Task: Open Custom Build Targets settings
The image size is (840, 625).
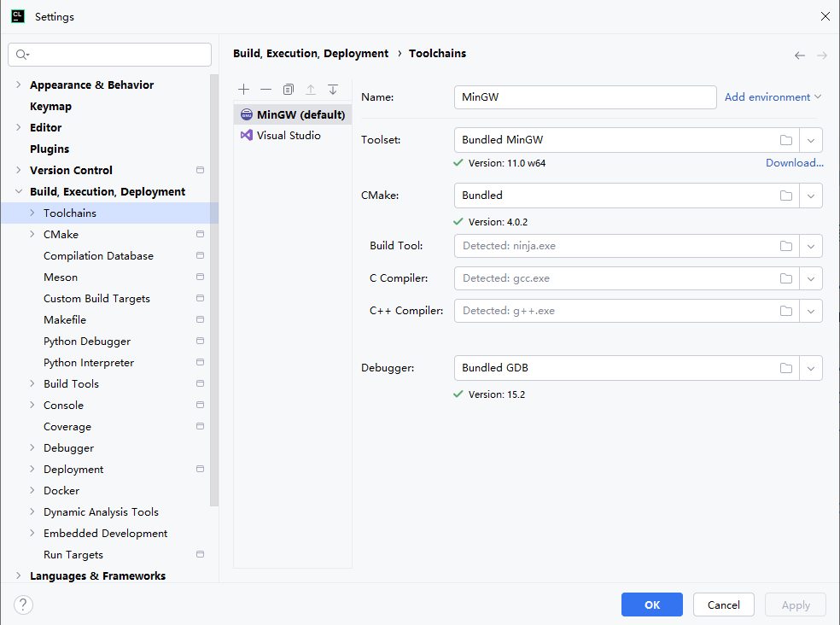Action: tap(97, 299)
